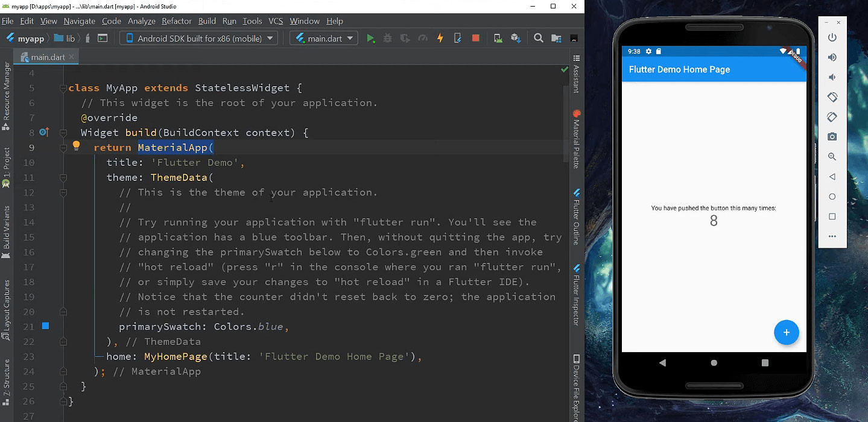Open the Flutter Inspector tool window

point(577,295)
